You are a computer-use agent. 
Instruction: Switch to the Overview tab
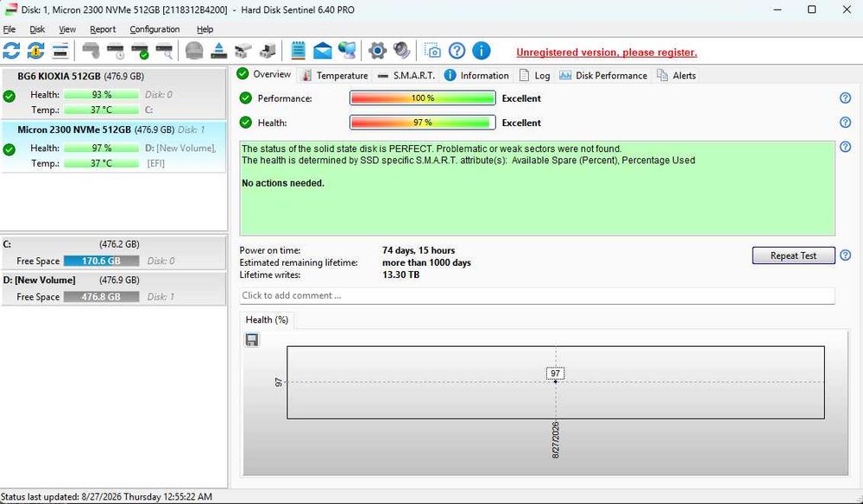264,74
